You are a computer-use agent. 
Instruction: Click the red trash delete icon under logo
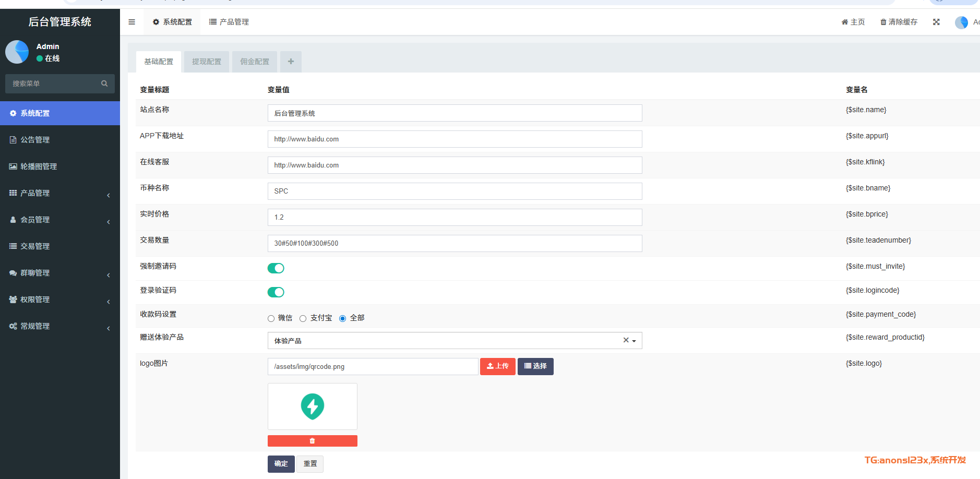(x=312, y=441)
